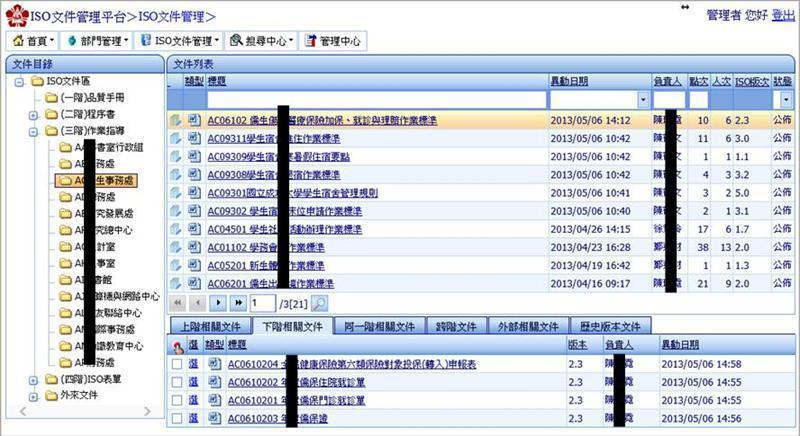The image size is (800, 436).
Task: Click the file tree horizontal scrollbar right arrow
Action: tap(147, 411)
